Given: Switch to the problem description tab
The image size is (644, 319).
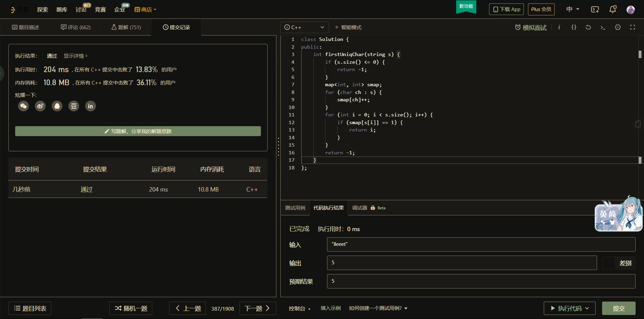Looking at the screenshot, I should [25, 27].
